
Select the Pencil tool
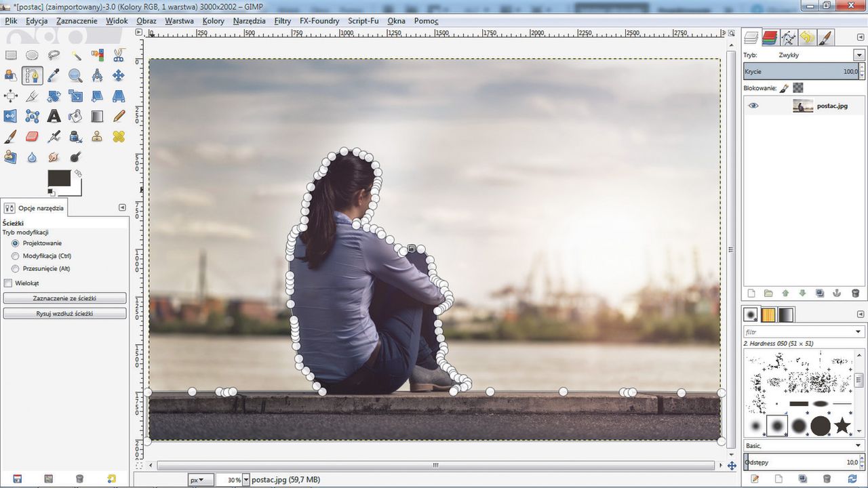tap(119, 116)
